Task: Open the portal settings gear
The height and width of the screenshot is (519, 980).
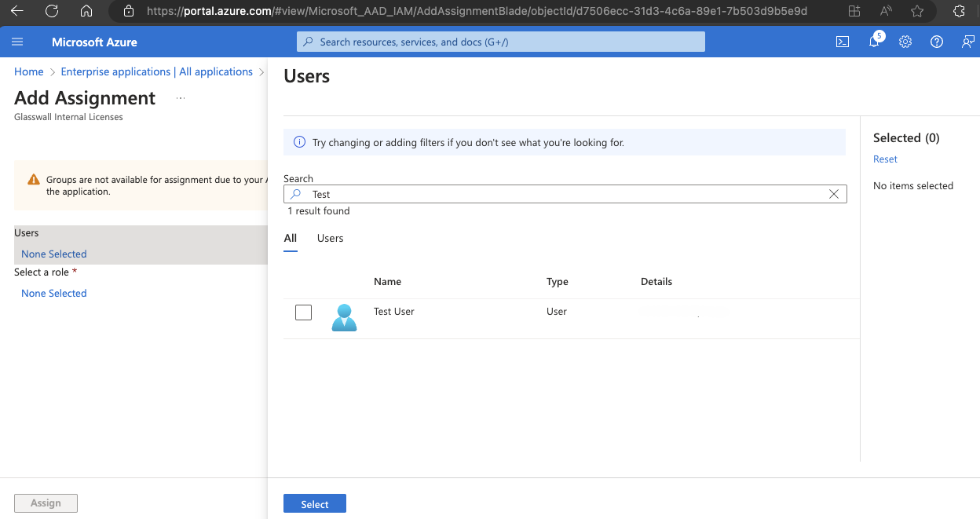Action: 905,42
